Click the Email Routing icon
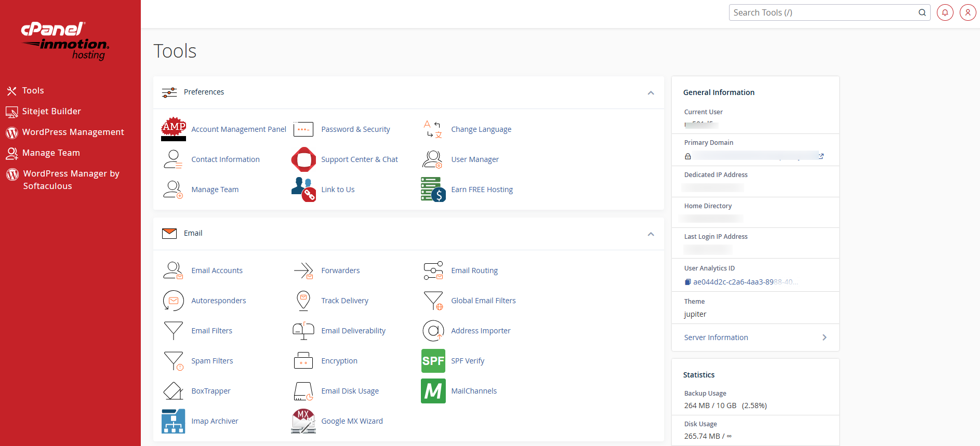 (433, 270)
